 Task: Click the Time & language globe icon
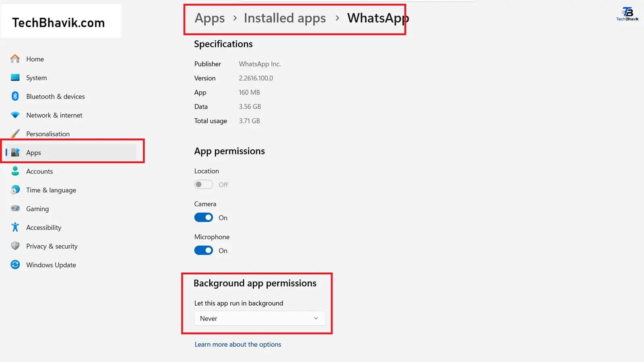(15, 190)
